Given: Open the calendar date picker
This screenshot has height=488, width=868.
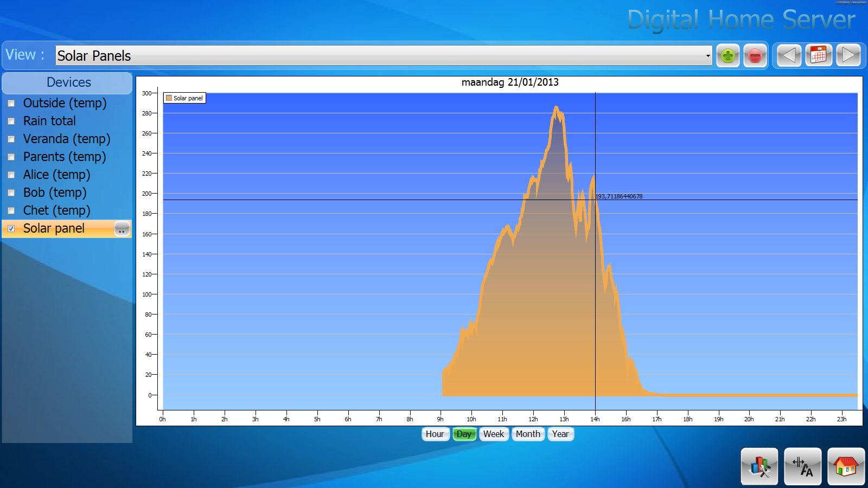Looking at the screenshot, I should 819,55.
